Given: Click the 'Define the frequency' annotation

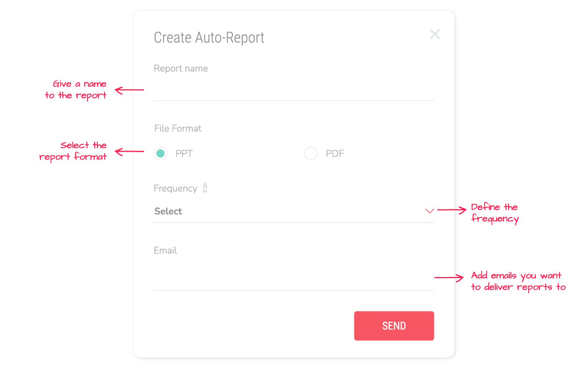Looking at the screenshot, I should click(x=495, y=213).
